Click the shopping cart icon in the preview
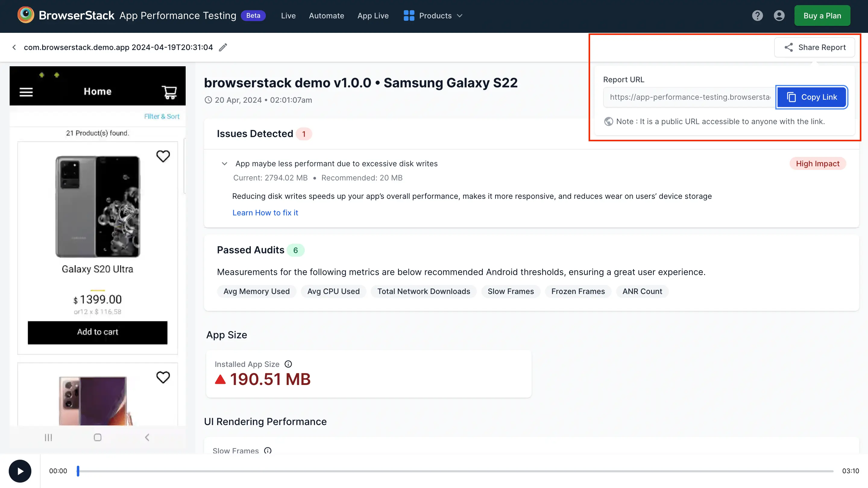868x488 pixels. pos(169,92)
